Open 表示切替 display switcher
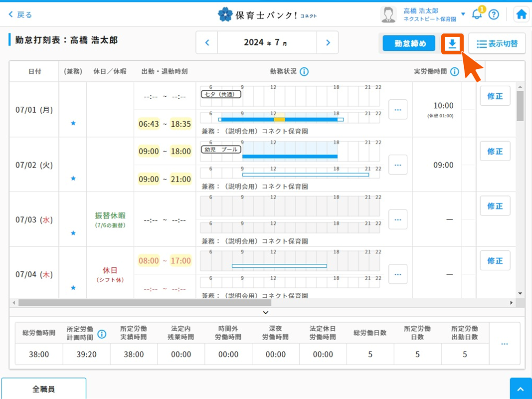This screenshot has height=399, width=532. pos(497,44)
